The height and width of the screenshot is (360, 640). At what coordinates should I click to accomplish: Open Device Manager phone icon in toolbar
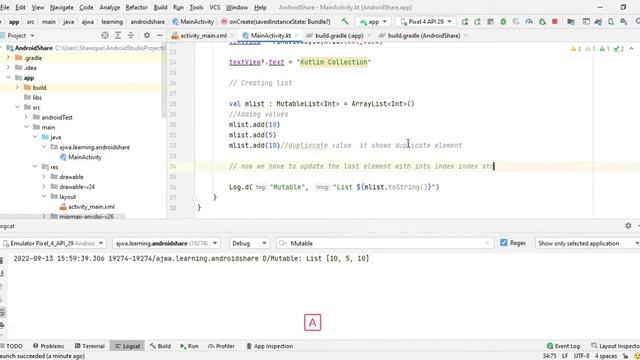point(611,22)
